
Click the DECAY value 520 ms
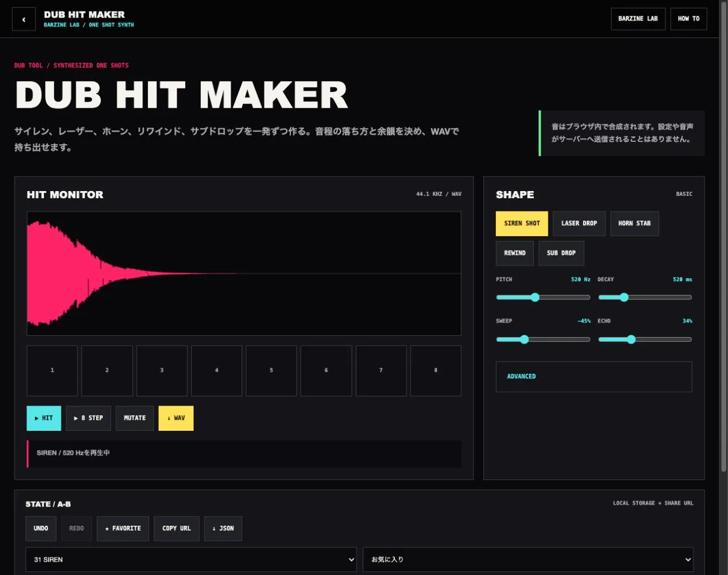(682, 279)
